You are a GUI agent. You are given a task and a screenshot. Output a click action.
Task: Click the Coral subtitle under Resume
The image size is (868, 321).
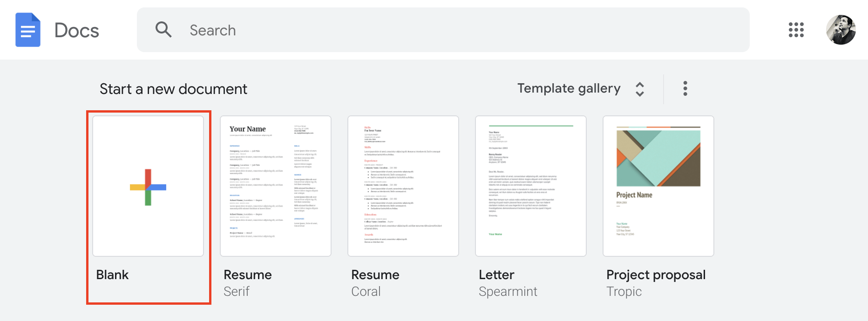pyautogui.click(x=366, y=292)
